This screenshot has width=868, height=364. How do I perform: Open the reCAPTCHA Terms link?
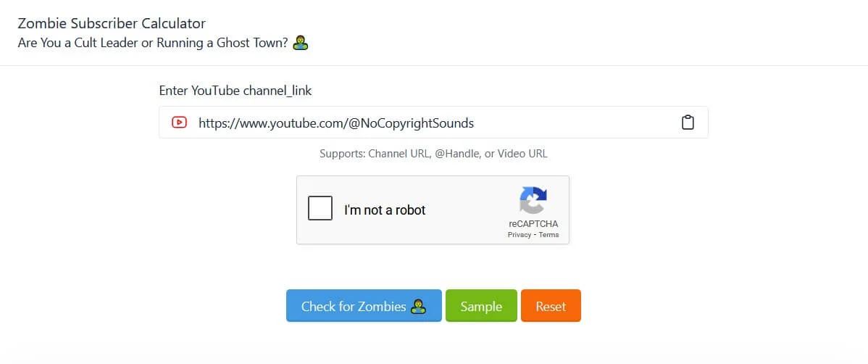click(548, 235)
